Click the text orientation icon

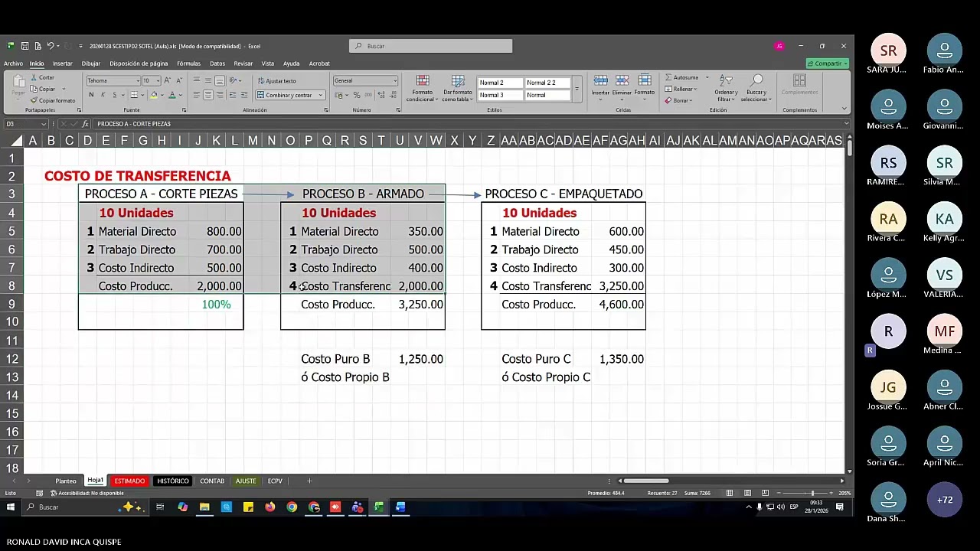[x=234, y=80]
